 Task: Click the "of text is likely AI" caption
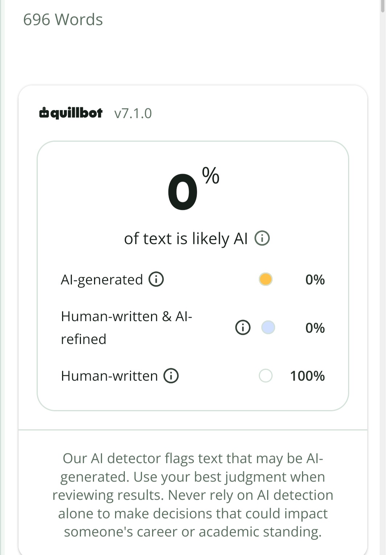(186, 239)
